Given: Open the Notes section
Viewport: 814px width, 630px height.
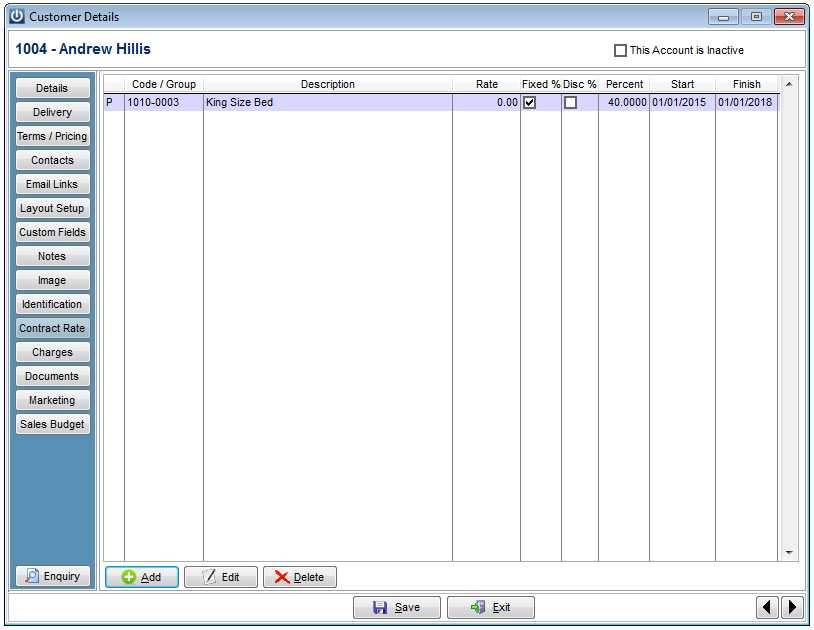Looking at the screenshot, I should (x=52, y=256).
